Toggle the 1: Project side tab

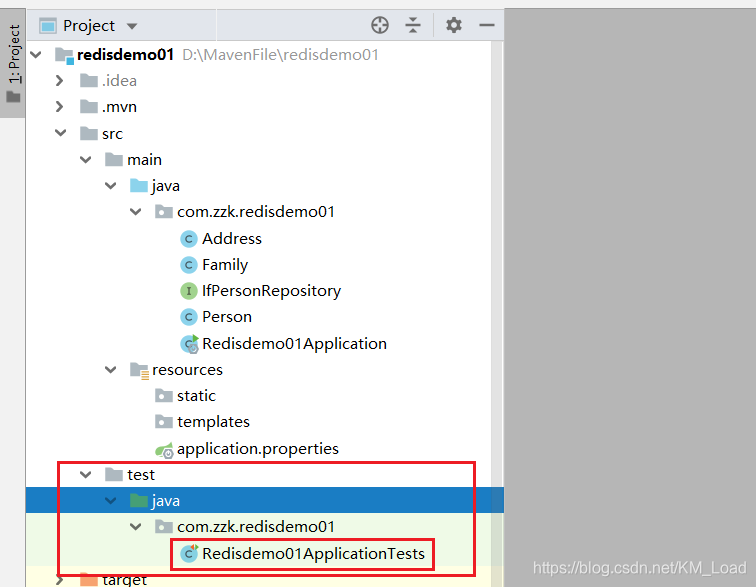pos(13,63)
